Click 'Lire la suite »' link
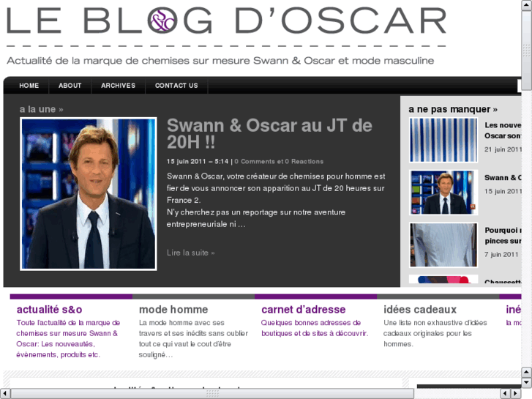The image size is (532, 399). [x=191, y=253]
